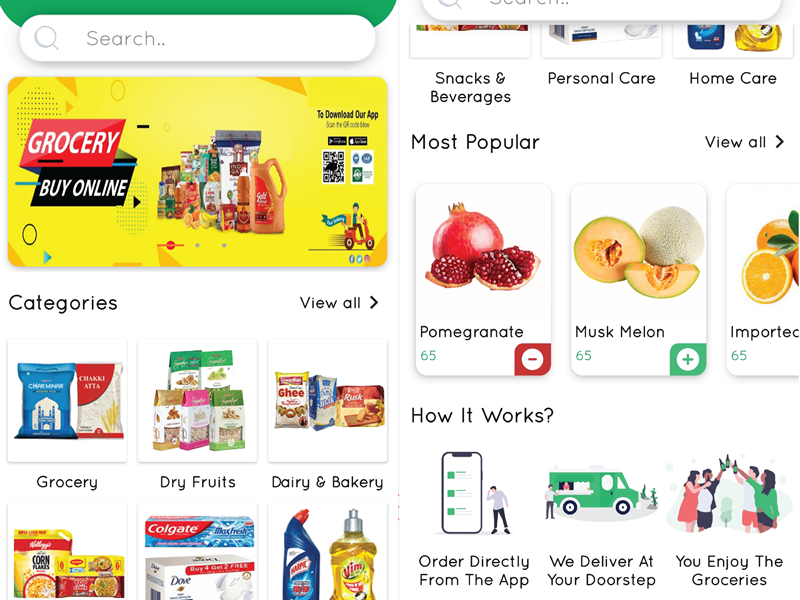This screenshot has height=600, width=800.
Task: Expand Most Popular via the View all chevron
Action: [779, 142]
